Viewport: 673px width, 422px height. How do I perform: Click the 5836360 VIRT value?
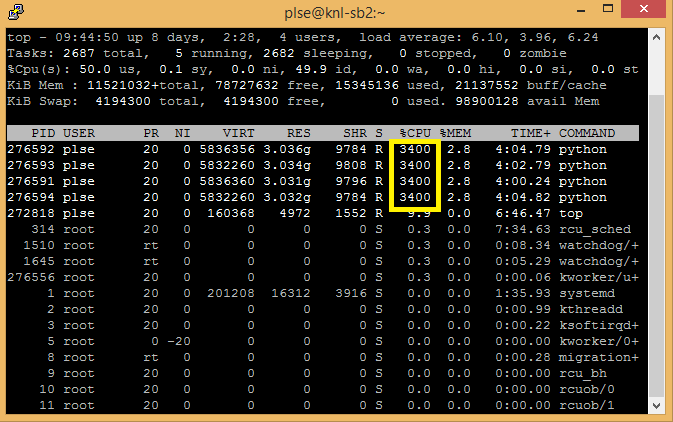click(x=227, y=181)
